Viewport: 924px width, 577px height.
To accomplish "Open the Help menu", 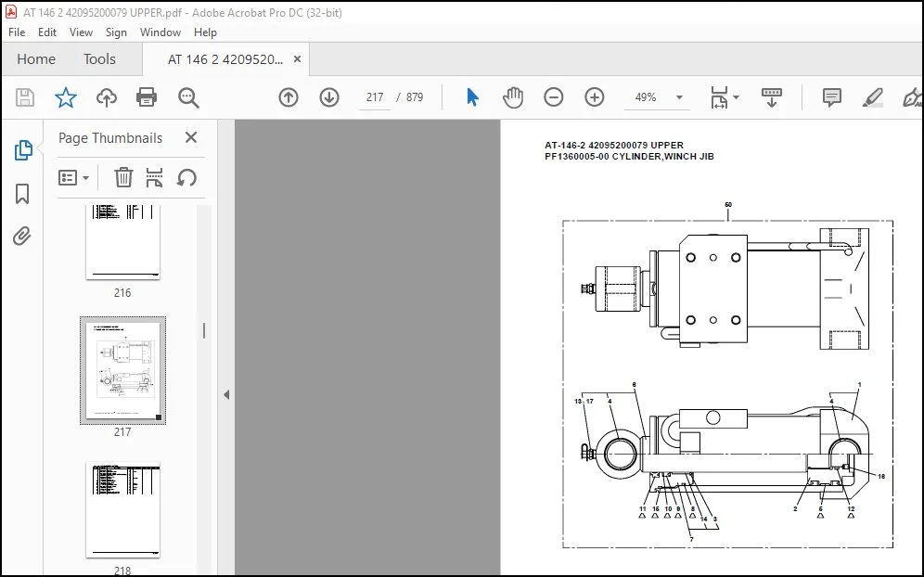I will point(205,32).
